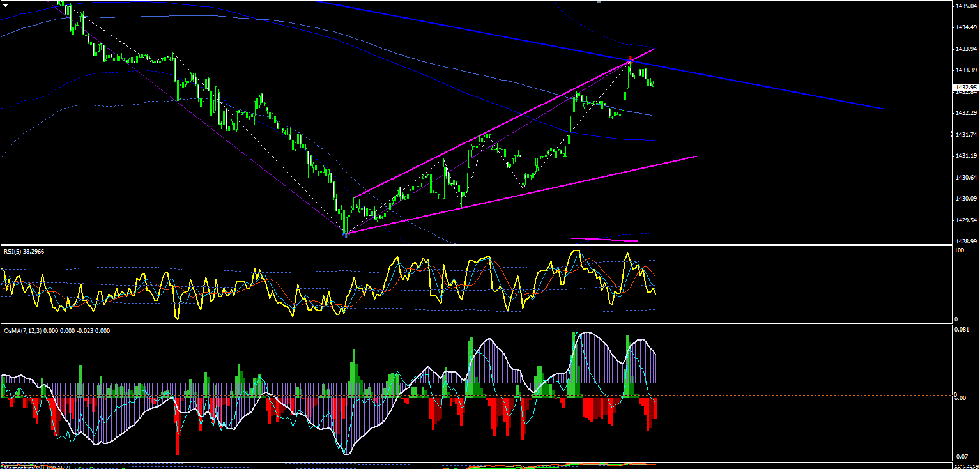
Task: Click the 1428.99 price scale label
Action: tap(965, 241)
